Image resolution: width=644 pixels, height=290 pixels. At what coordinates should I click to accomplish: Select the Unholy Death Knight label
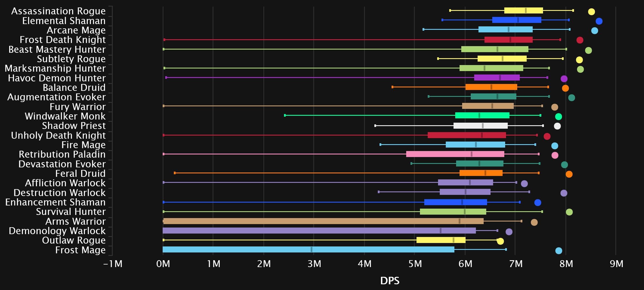[x=58, y=135]
